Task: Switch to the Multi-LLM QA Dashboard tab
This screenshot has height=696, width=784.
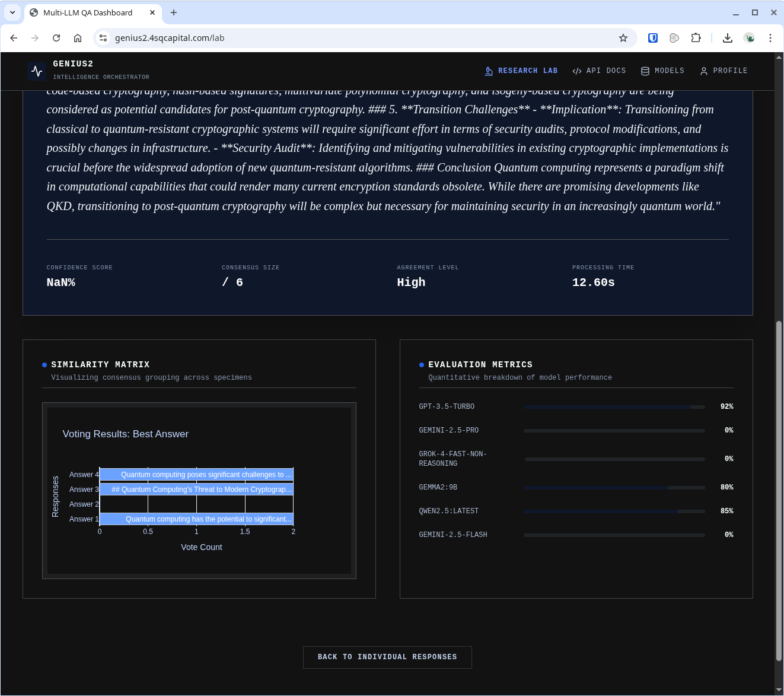Action: pos(89,12)
